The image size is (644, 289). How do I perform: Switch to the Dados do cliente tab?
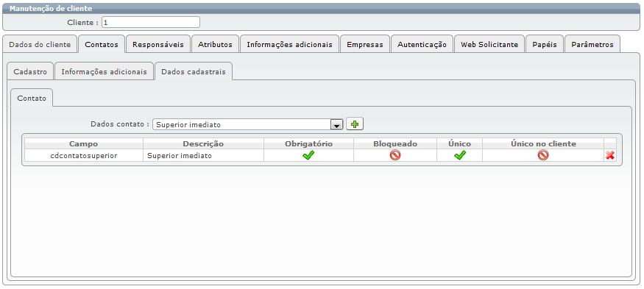point(40,44)
